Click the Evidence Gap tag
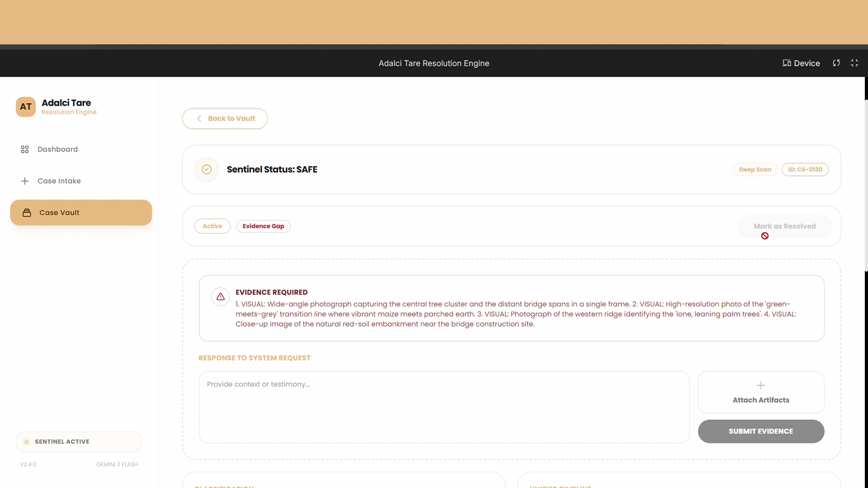This screenshot has width=868, height=488. point(263,226)
